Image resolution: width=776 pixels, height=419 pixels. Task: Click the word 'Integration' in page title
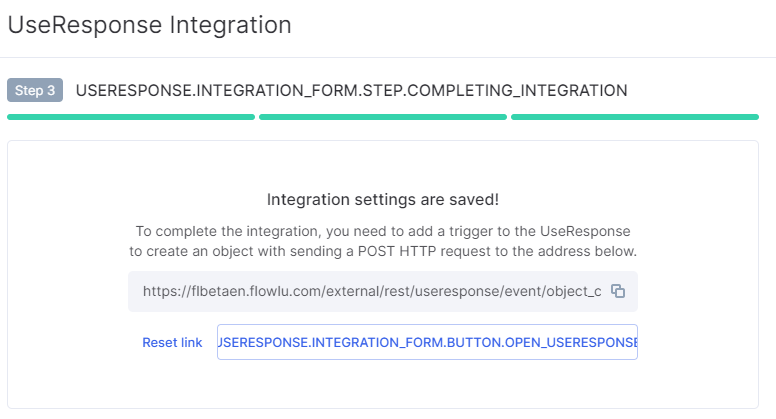[x=230, y=25]
